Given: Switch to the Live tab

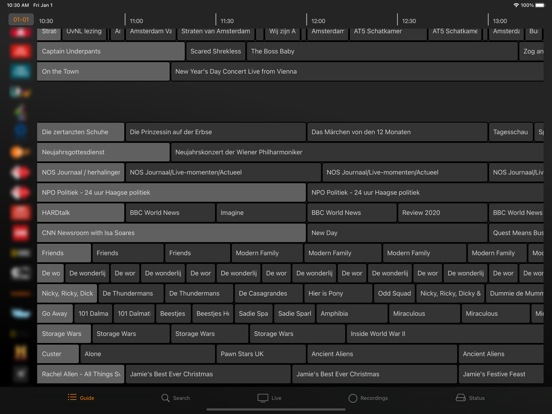Looking at the screenshot, I should 269,398.
